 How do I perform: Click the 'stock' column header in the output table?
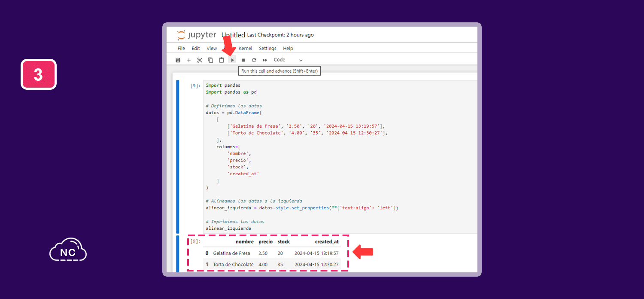click(283, 242)
